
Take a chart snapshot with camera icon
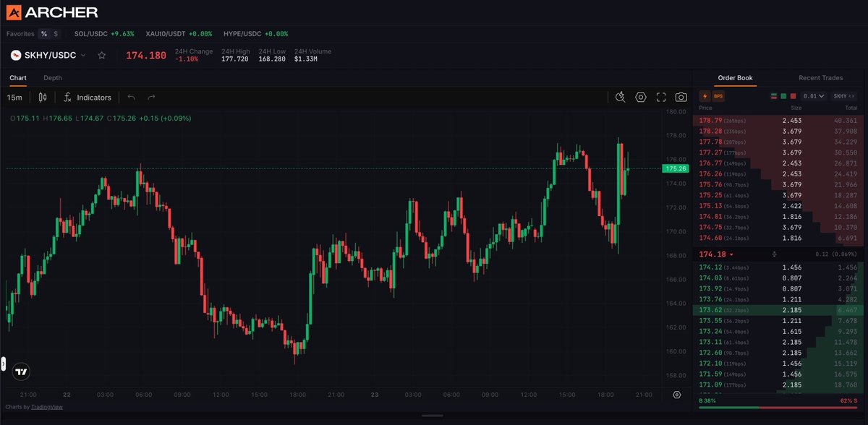(681, 97)
